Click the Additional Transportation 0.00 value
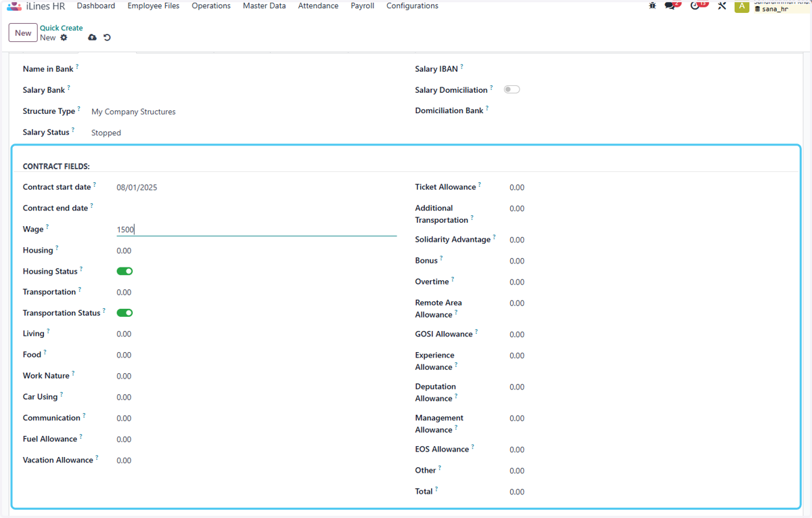Image resolution: width=812 pixels, height=518 pixels. pos(517,209)
